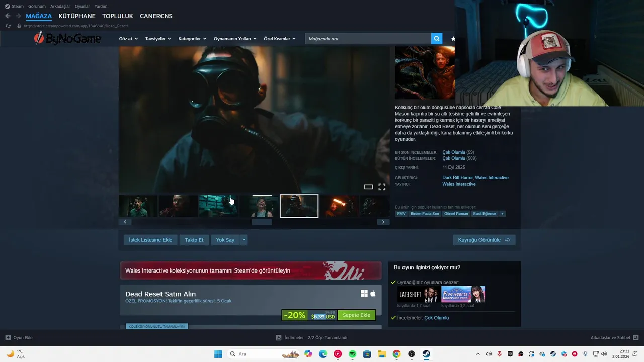Open the Yardım menu

101,6
